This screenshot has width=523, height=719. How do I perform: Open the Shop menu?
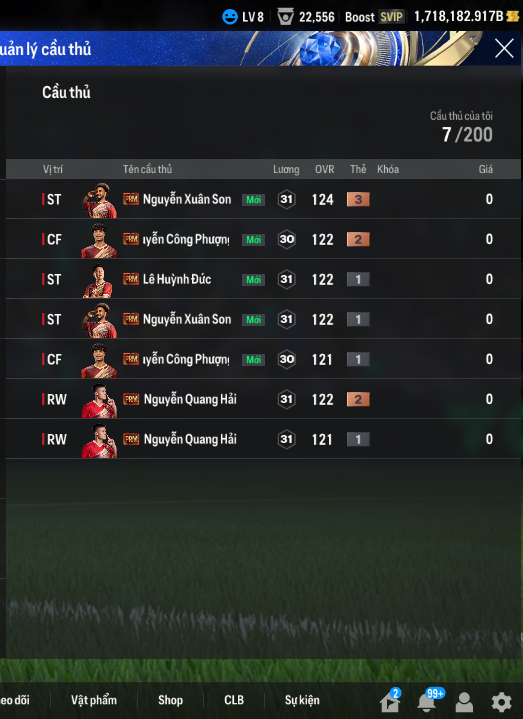pos(171,700)
